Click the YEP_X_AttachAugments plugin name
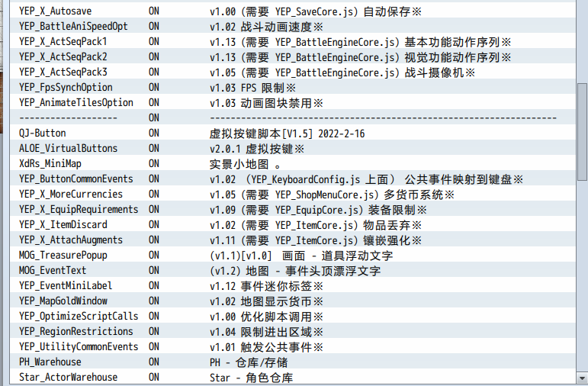Viewport: 588px width, 386px height. pos(71,240)
